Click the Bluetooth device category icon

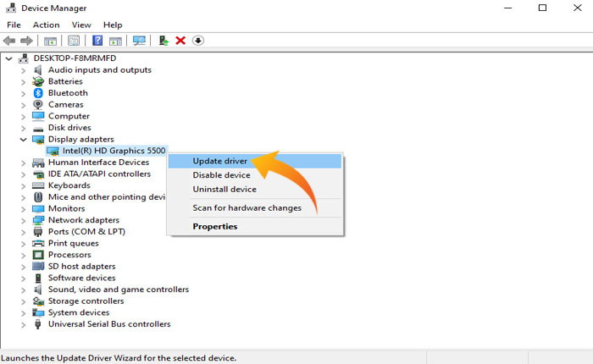click(38, 93)
